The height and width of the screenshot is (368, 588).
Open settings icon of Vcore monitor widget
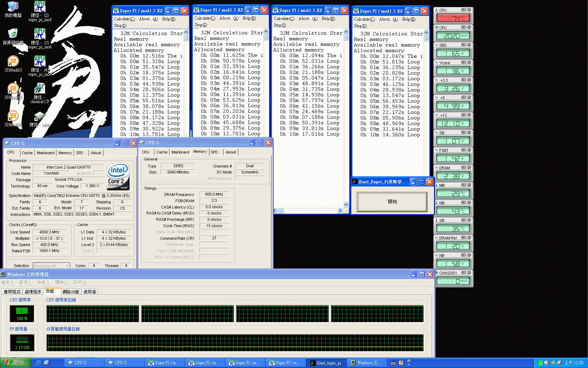463,62
